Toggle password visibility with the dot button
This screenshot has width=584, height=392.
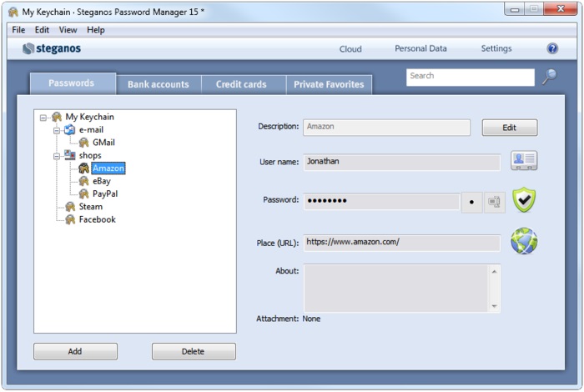coord(472,202)
